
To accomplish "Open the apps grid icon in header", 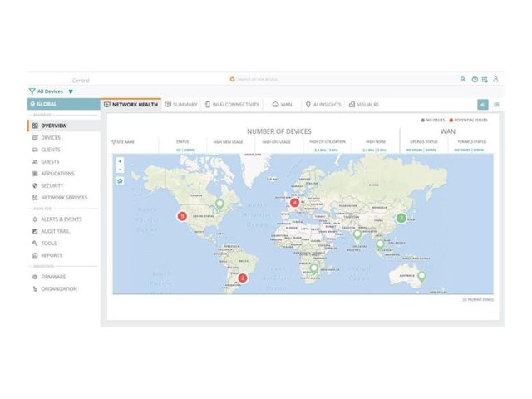I will pos(485,79).
